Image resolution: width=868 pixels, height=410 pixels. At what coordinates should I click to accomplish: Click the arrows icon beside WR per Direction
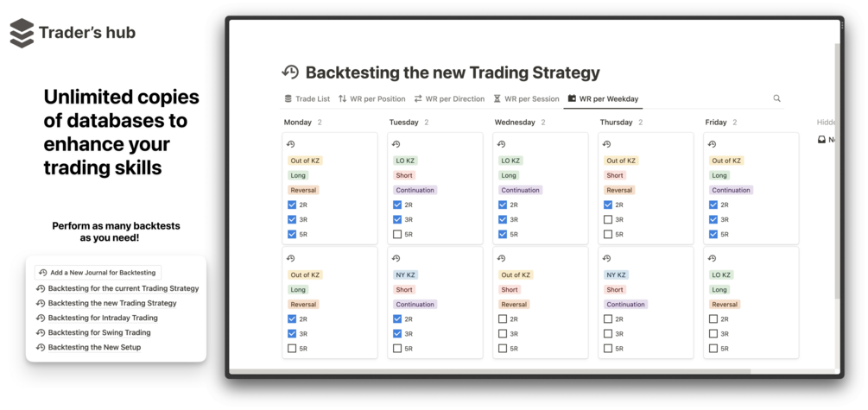coord(418,98)
